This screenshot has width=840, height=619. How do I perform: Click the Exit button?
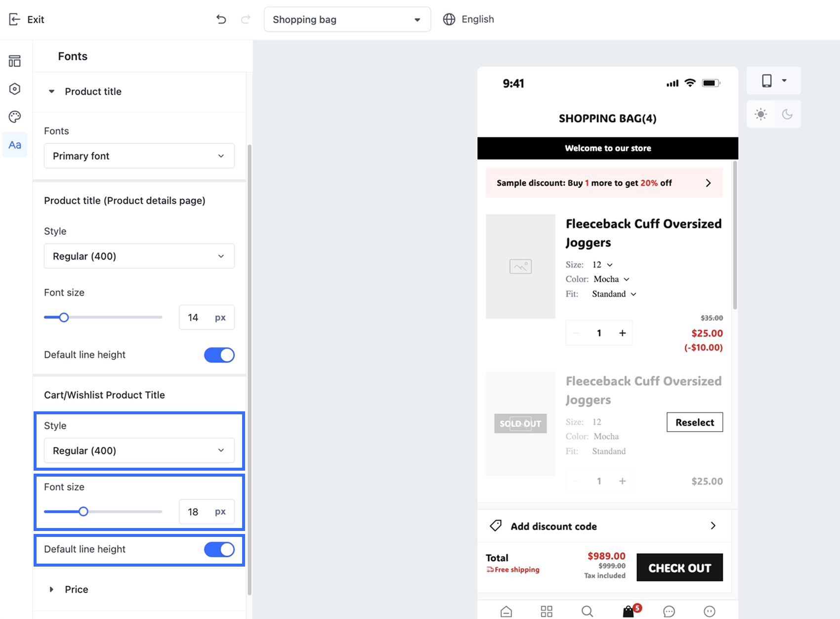27,19
